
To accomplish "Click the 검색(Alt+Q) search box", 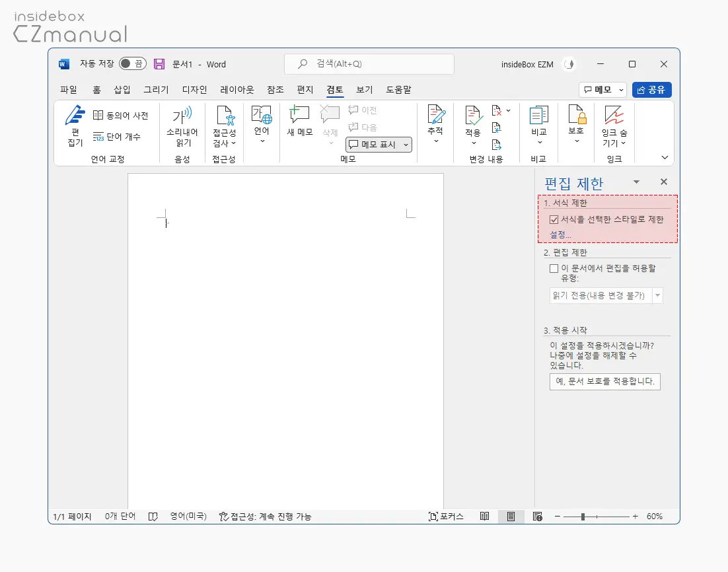I will (x=369, y=64).
